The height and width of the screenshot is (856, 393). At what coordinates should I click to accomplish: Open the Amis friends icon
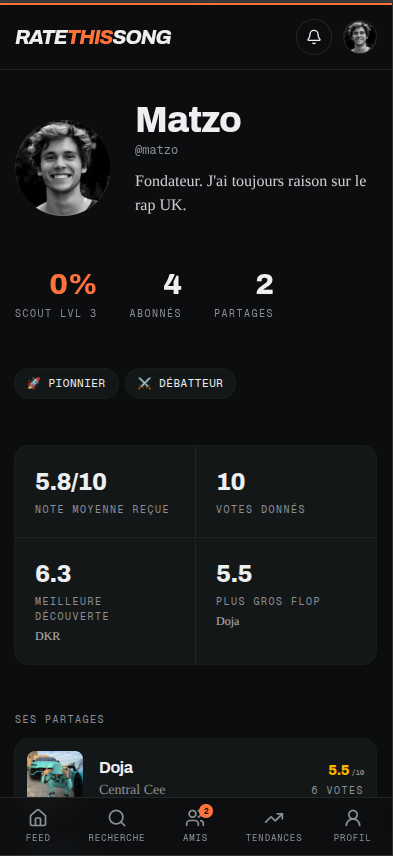tap(195, 818)
